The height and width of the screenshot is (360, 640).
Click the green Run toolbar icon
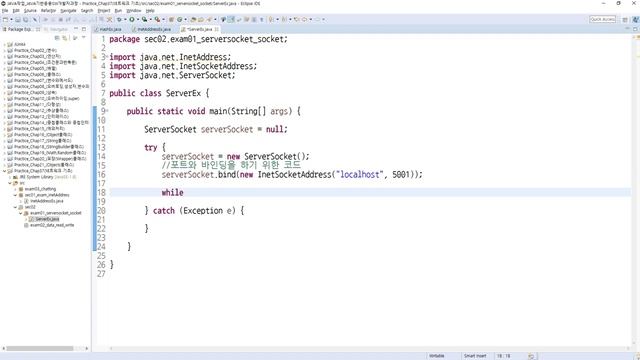tap(132, 19)
